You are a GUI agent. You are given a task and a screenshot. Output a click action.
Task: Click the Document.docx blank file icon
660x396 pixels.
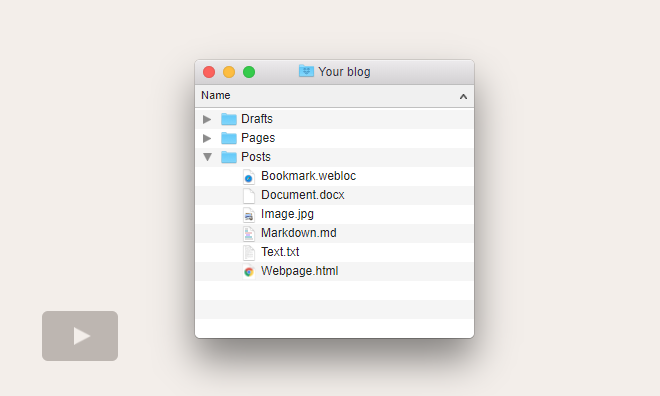tap(249, 196)
